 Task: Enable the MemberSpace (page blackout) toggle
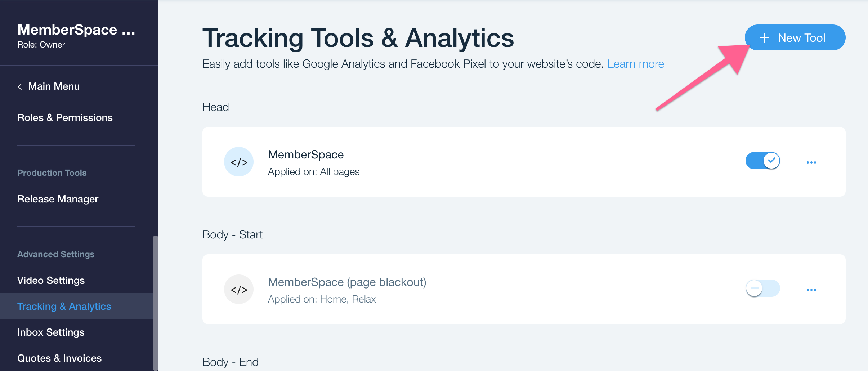762,288
